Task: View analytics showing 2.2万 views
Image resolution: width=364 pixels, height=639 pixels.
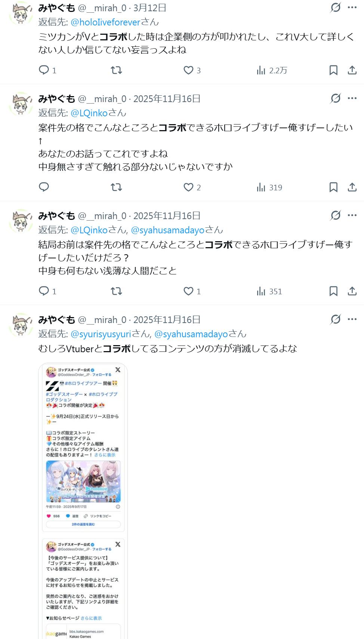Action: click(x=272, y=70)
